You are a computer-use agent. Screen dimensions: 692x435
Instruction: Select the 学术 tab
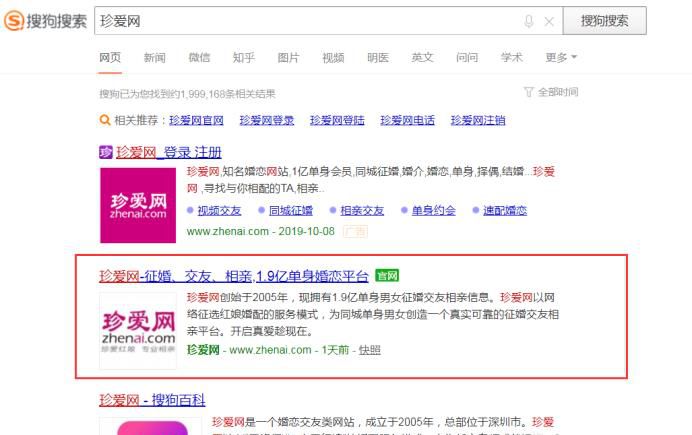click(511, 57)
